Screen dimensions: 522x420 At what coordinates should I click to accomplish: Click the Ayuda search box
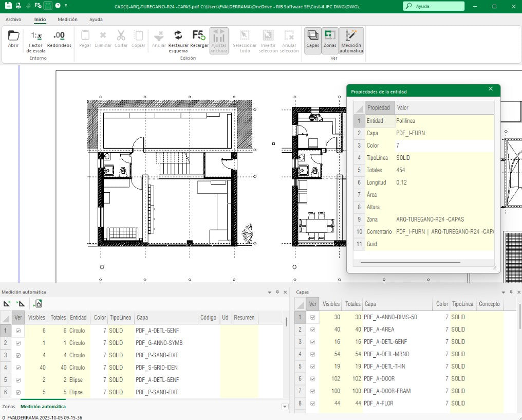click(x=434, y=6)
